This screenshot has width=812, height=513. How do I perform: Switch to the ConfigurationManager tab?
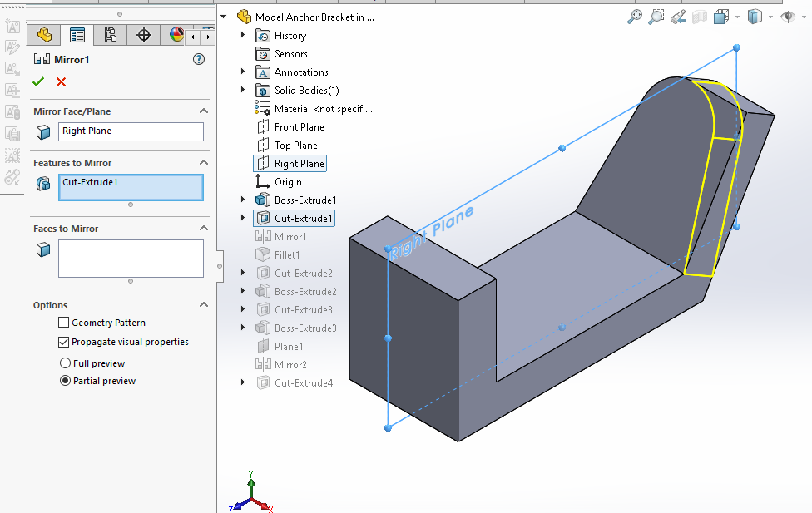click(x=111, y=35)
